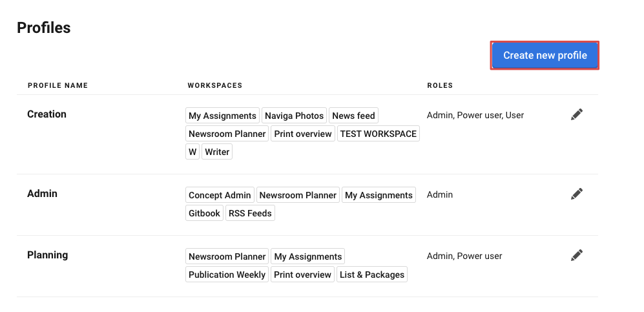Open the Planning profile name
This screenshot has width=644, height=312.
48,255
